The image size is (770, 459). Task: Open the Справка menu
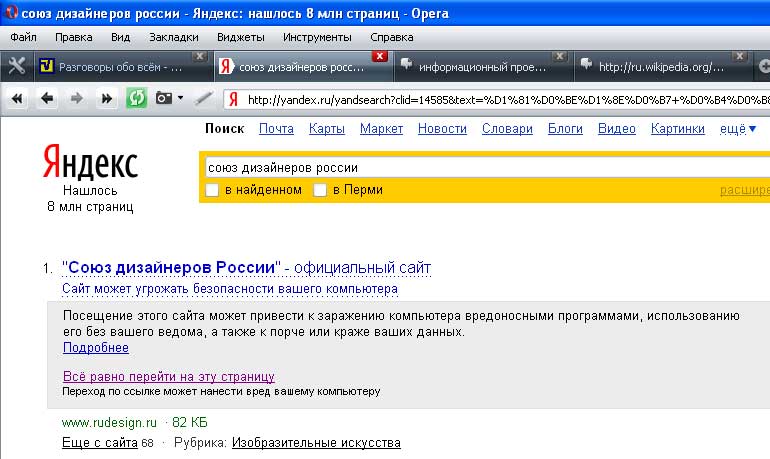click(392, 37)
